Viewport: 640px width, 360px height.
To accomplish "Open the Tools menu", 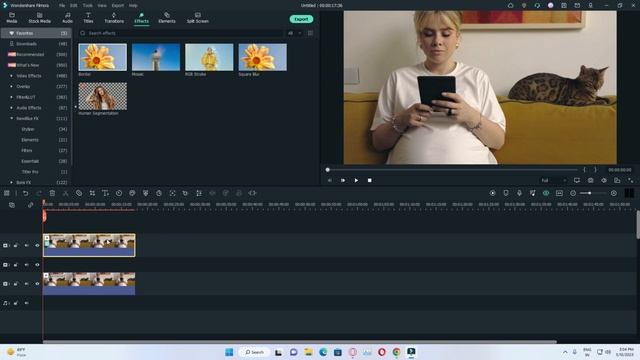I will coord(87,6).
